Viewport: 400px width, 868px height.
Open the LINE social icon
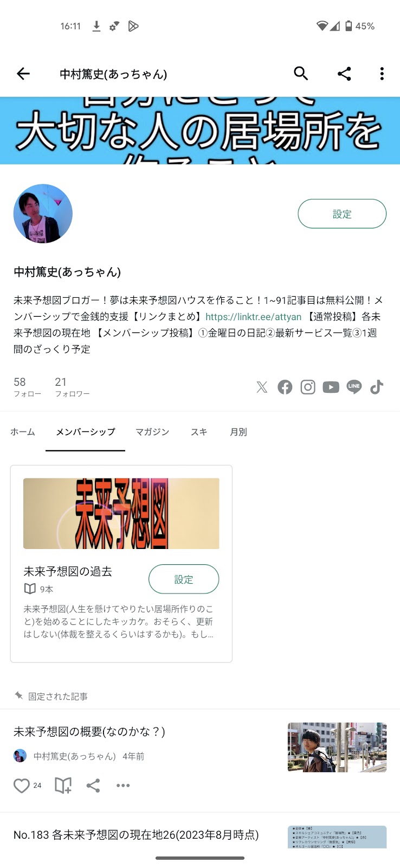tap(354, 387)
